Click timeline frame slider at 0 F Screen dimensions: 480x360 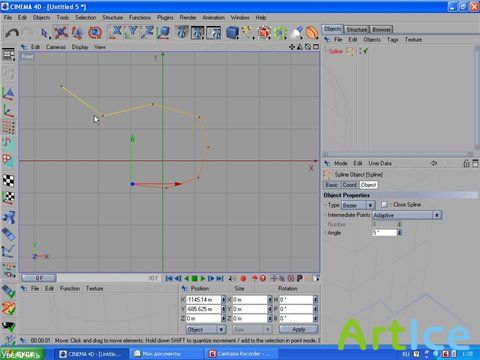39,278
